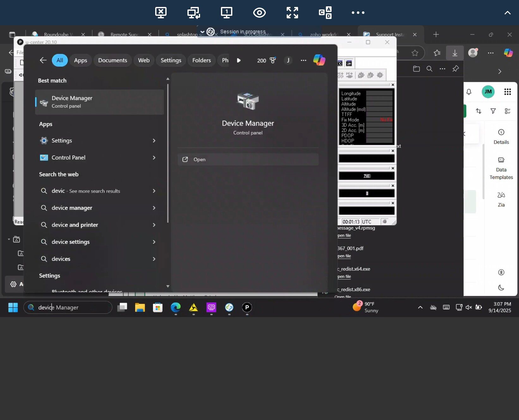Click the disconnect session icon in Splashtop toolbar
This screenshot has height=420, width=519.
(161, 13)
